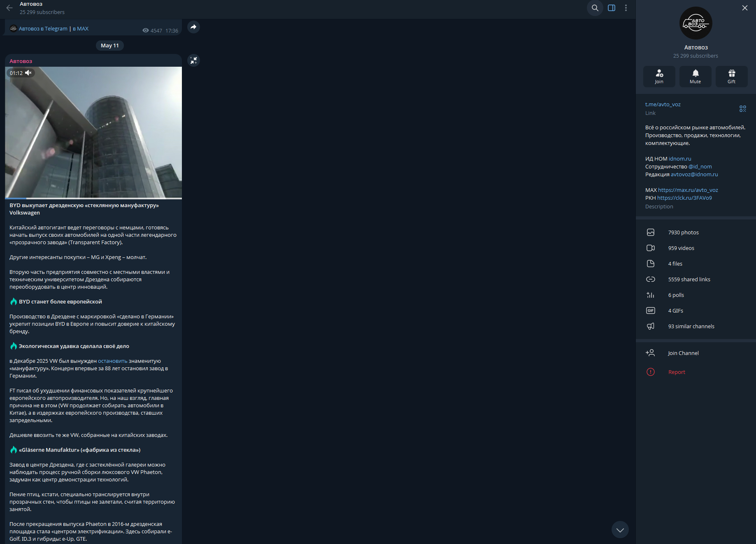756x544 pixels.
Task: Open the 5559 shared links section
Action: click(696, 280)
